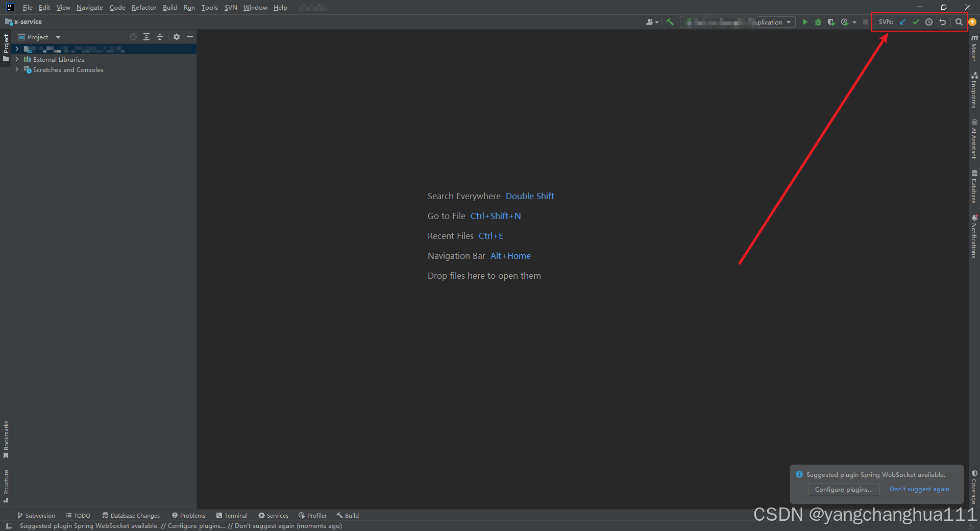Toggle the Bookmarks side tab

pos(6,439)
